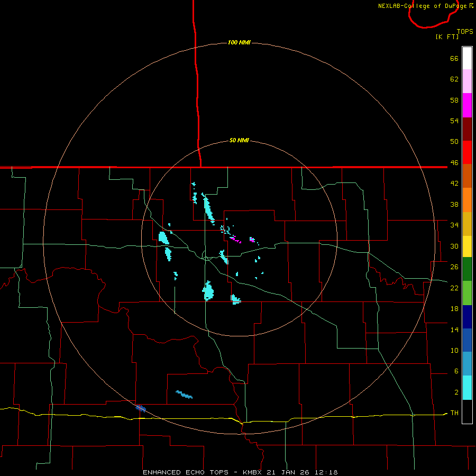The width and height of the screenshot is (476, 476).
Task: Click the 50 NMI range ring label
Action: point(239,140)
